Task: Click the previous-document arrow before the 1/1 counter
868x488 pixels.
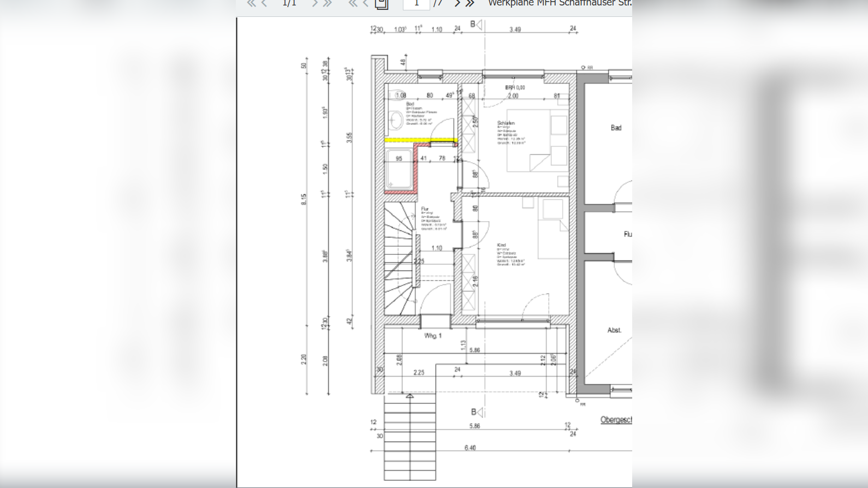Action: pos(264,3)
